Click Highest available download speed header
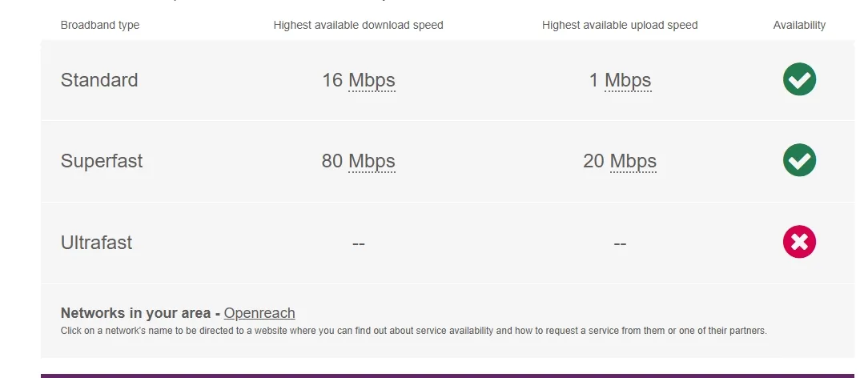 coord(358,25)
